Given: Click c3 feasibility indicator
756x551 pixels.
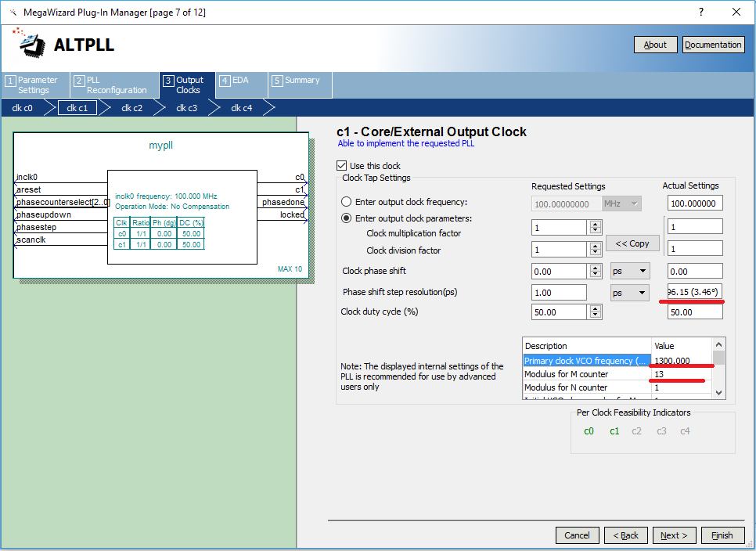Looking at the screenshot, I should click(x=661, y=431).
